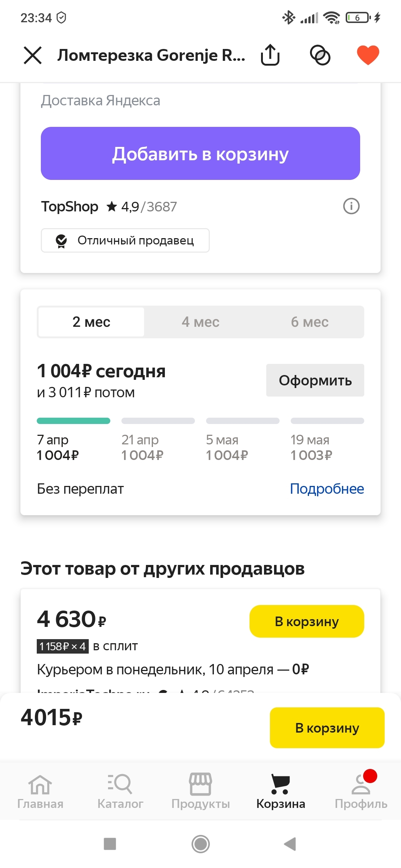Tap the first green payment progress bar
The width and height of the screenshot is (401, 868).
74,421
